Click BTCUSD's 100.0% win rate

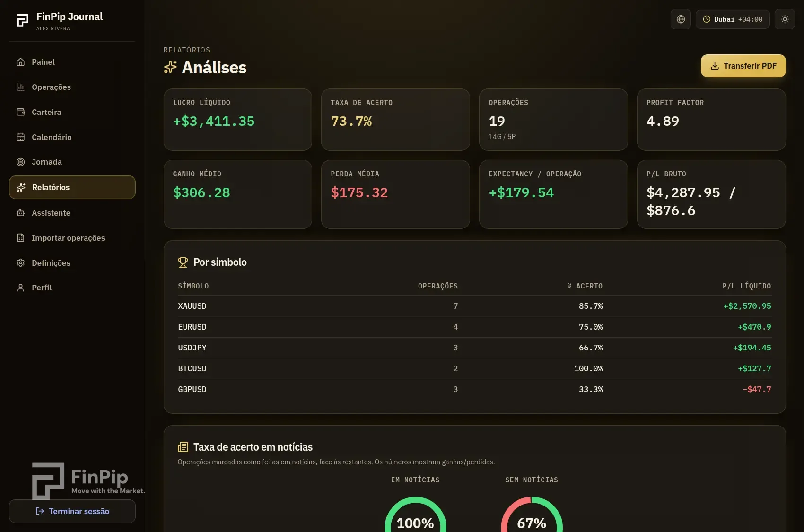588,368
